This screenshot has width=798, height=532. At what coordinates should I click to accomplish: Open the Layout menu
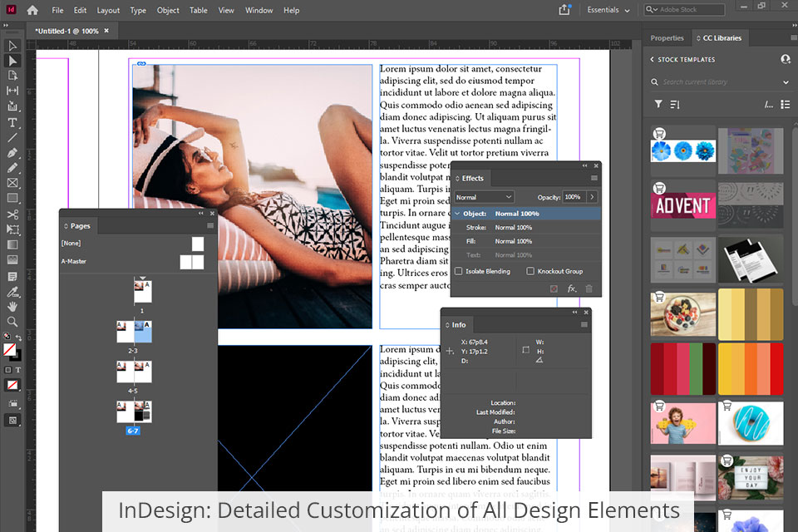[108, 11]
